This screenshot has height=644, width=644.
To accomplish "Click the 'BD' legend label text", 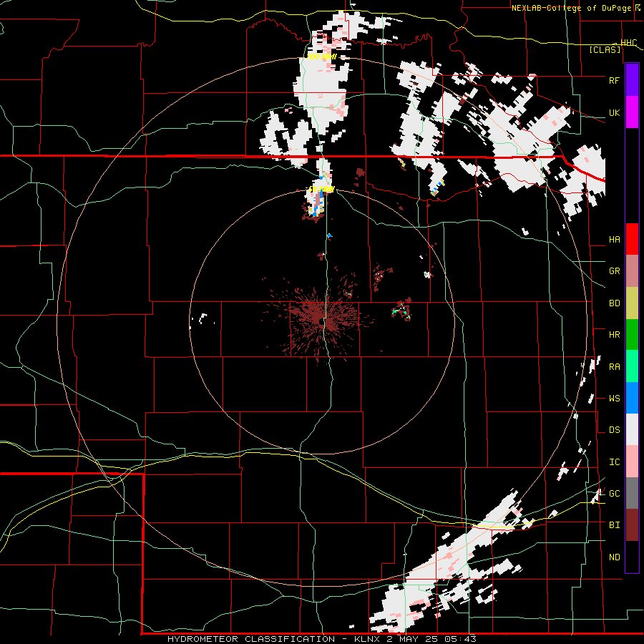I will coord(614,303).
